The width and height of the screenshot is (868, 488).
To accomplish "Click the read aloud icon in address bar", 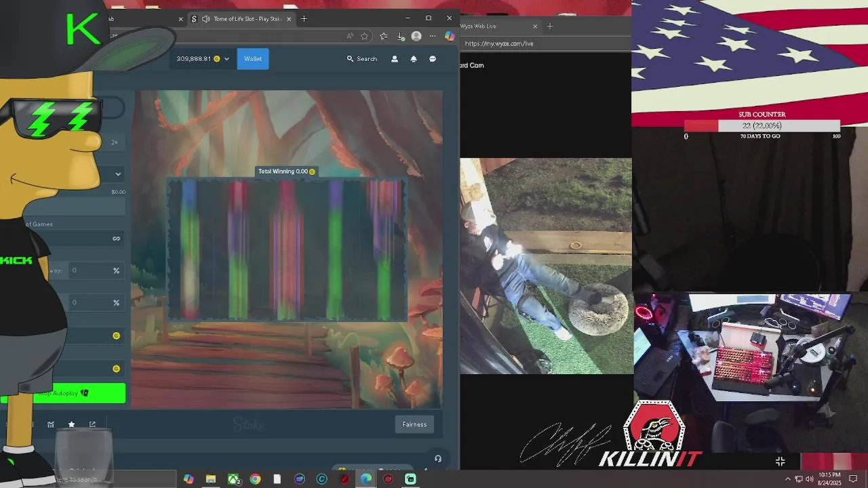I will (x=350, y=36).
